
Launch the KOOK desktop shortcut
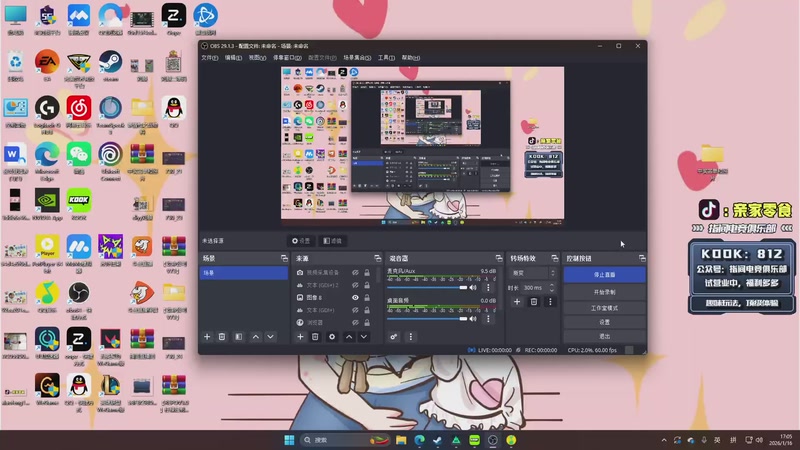point(79,204)
